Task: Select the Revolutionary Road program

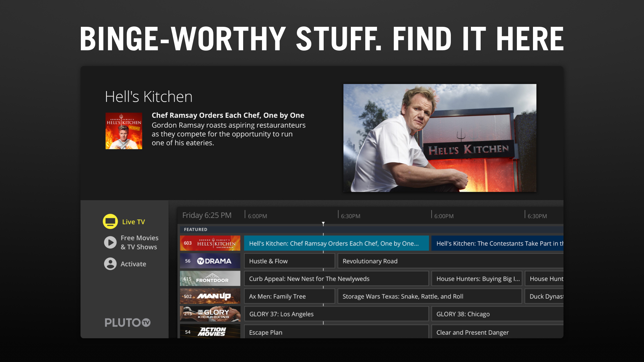Action: (450, 261)
